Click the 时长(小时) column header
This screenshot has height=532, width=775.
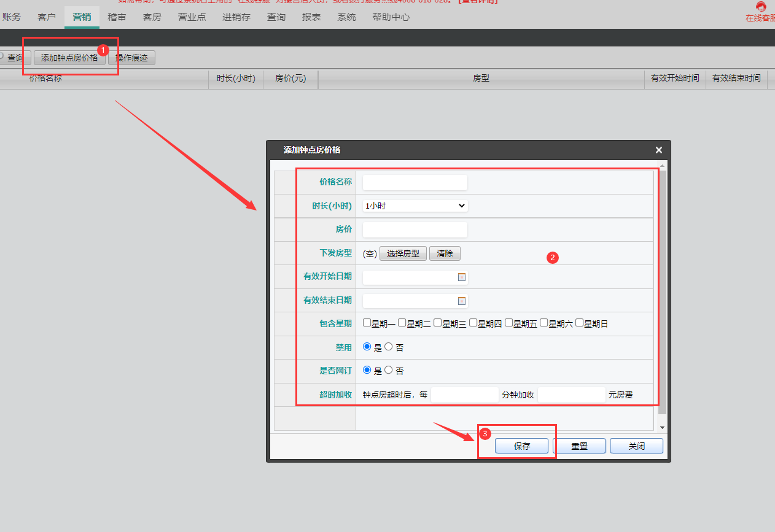tap(236, 79)
